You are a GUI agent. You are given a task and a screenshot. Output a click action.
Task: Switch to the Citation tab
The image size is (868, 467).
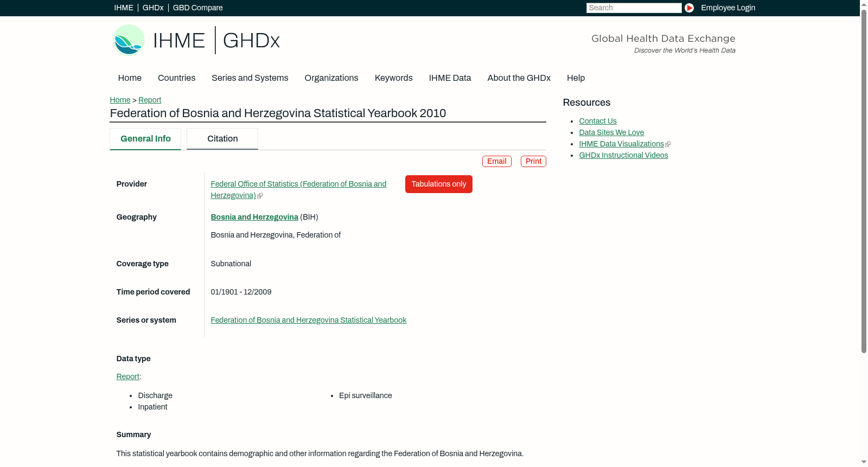[x=222, y=139]
